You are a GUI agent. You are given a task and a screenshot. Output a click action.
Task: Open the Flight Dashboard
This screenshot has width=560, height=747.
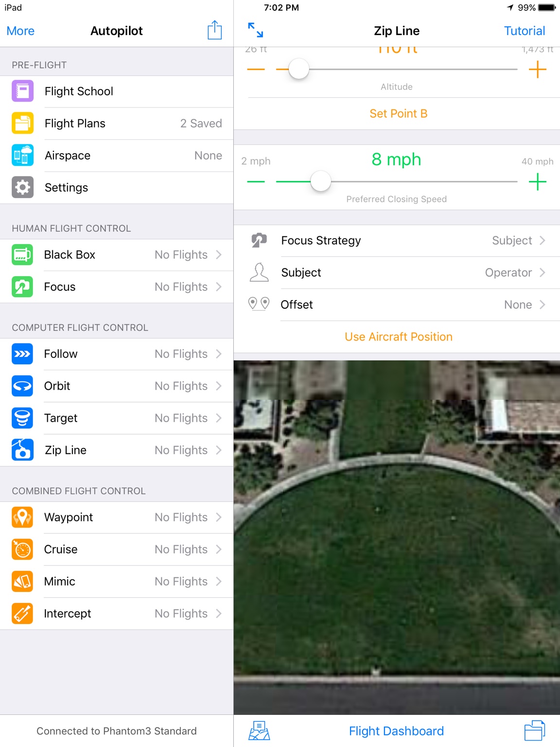tap(396, 731)
